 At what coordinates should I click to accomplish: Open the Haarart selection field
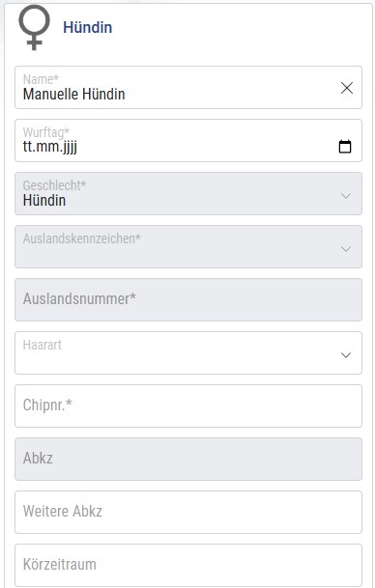point(188,352)
